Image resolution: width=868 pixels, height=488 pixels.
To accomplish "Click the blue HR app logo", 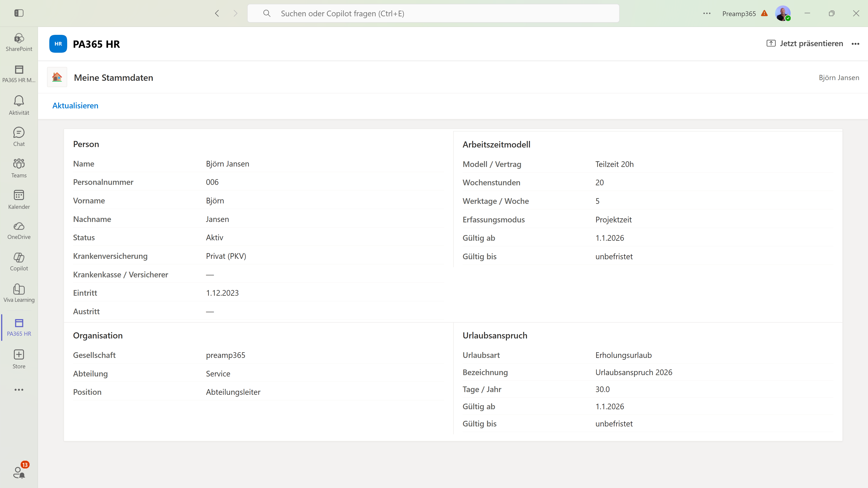I will pyautogui.click(x=58, y=44).
